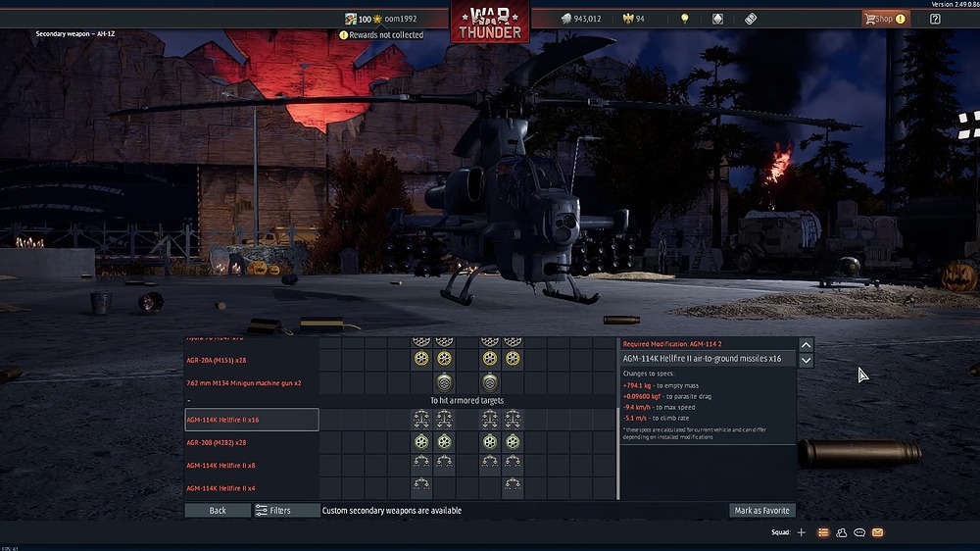Go to next weapon with down chevron
This screenshot has height=551, width=980.
pos(806,360)
